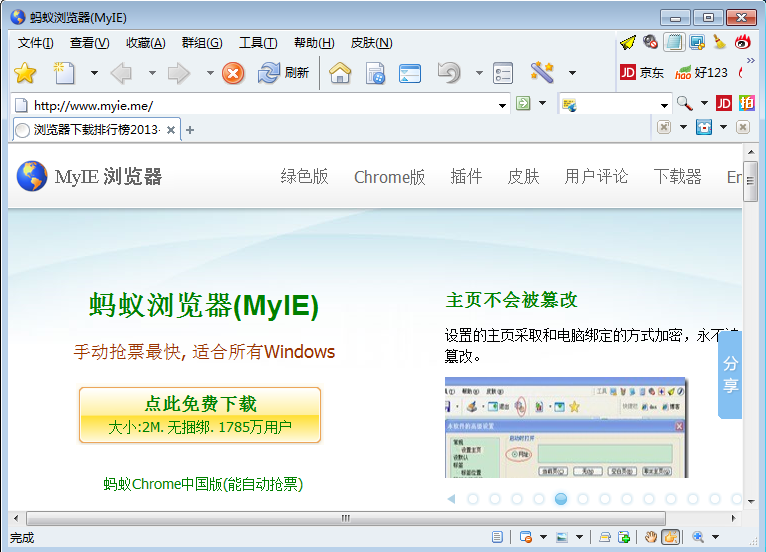Viewport: 766px width, 552px height.
Task: Click the block media icon
Action: (650, 42)
